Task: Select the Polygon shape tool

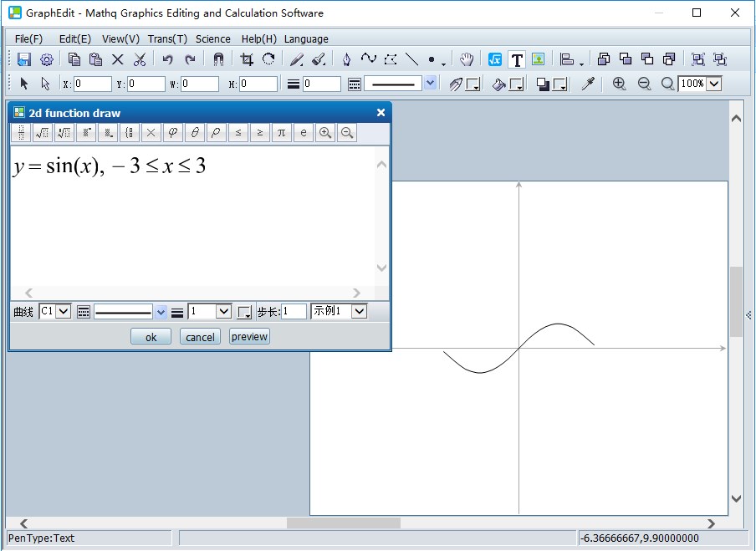Action: point(391,59)
